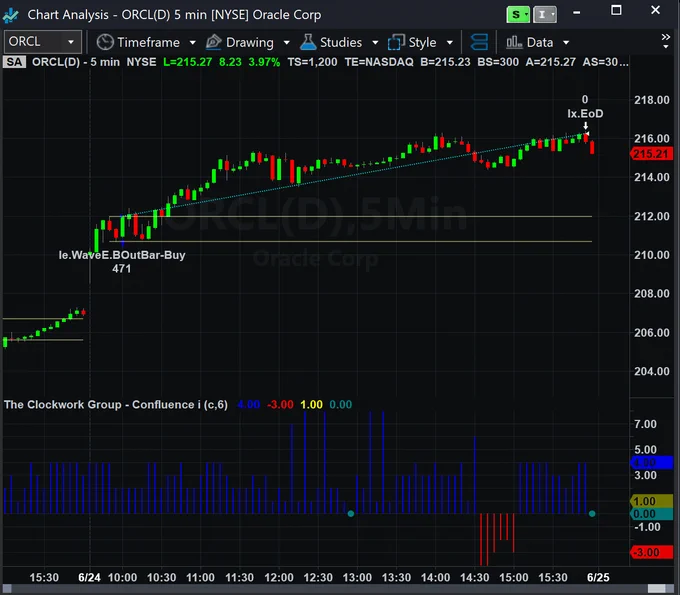Click the blue stacked-panes toolbar icon

click(479, 42)
